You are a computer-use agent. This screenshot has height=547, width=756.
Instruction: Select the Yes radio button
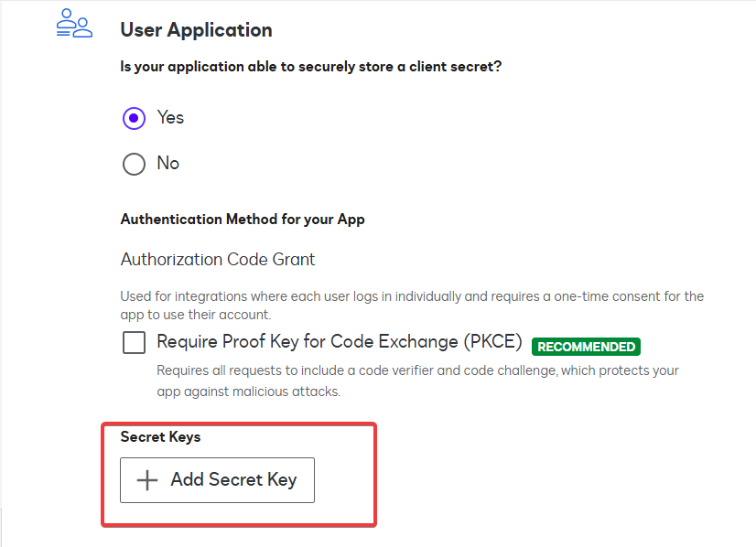pyautogui.click(x=134, y=118)
